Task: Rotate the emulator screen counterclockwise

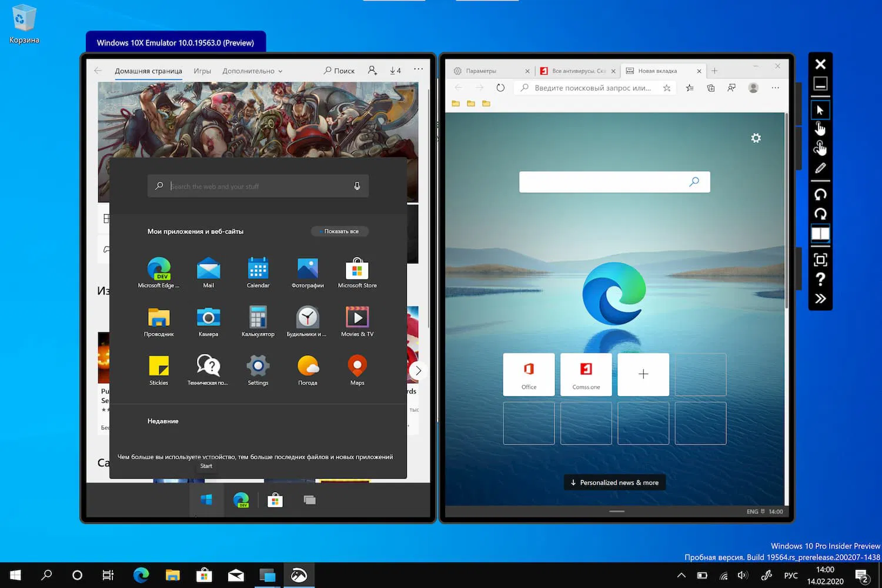Action: click(x=820, y=194)
